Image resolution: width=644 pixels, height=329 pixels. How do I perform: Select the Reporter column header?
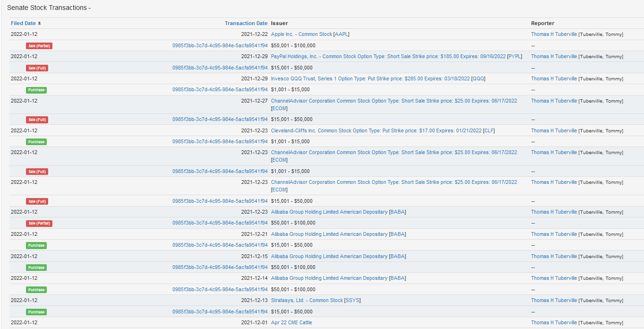pyautogui.click(x=542, y=23)
